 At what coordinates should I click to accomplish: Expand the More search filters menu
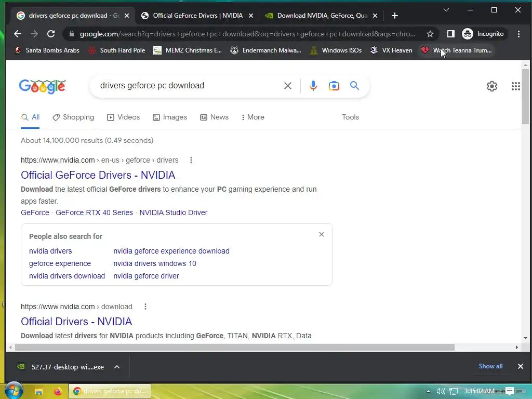pos(253,117)
